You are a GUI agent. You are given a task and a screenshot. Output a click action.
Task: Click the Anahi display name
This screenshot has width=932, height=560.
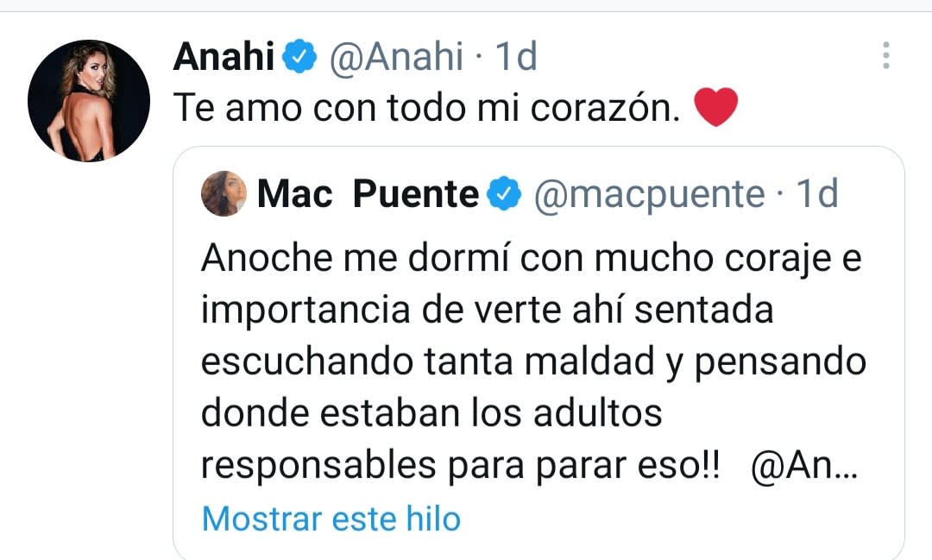[224, 58]
